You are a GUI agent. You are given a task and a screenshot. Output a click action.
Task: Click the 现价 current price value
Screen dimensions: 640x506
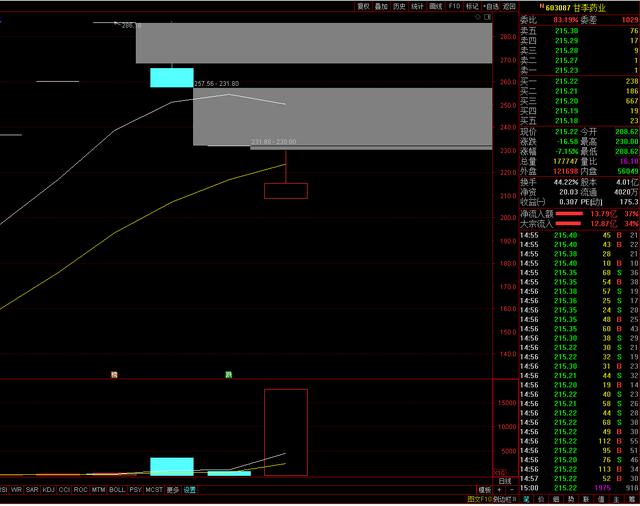point(567,132)
